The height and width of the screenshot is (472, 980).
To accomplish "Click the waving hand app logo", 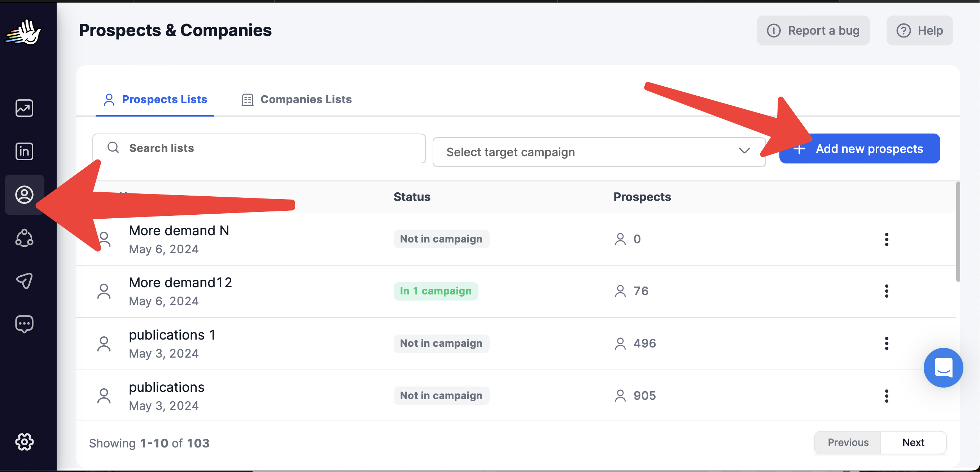I will [x=24, y=32].
